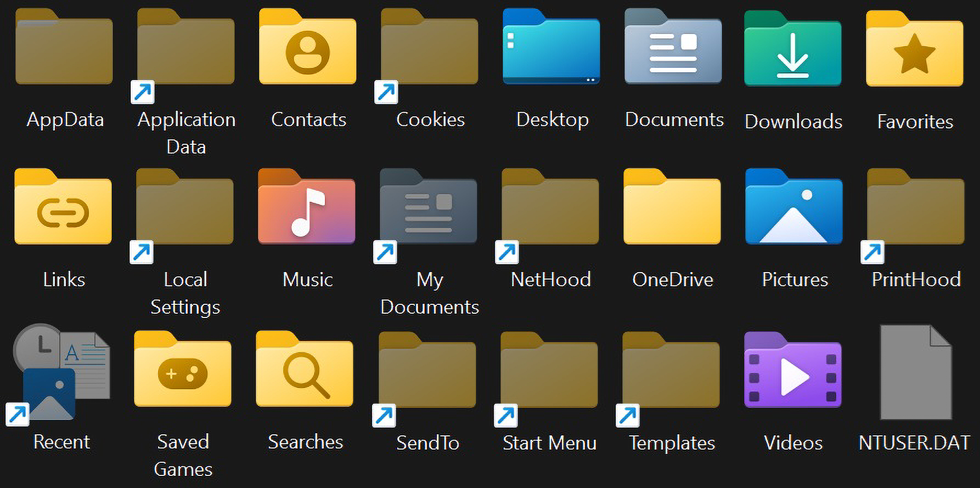980x488 pixels.
Task: Open the purple Videos folder icon
Action: click(x=792, y=370)
